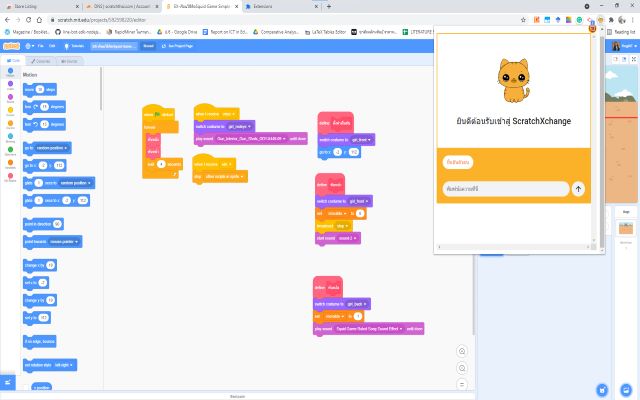Switch to the Costumes tab

pyautogui.click(x=40, y=61)
